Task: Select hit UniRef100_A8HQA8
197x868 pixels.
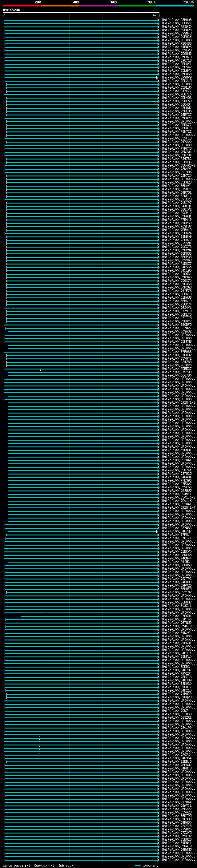Action: 177,20
